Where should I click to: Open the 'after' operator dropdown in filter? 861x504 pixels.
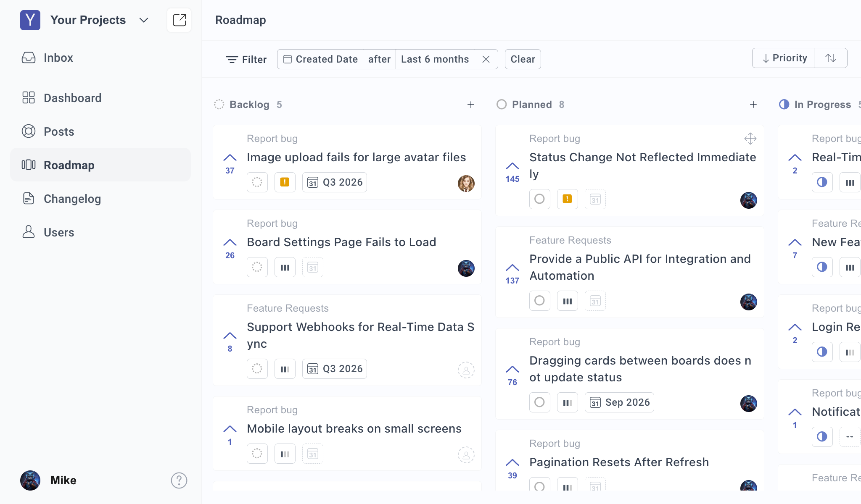coord(379,59)
